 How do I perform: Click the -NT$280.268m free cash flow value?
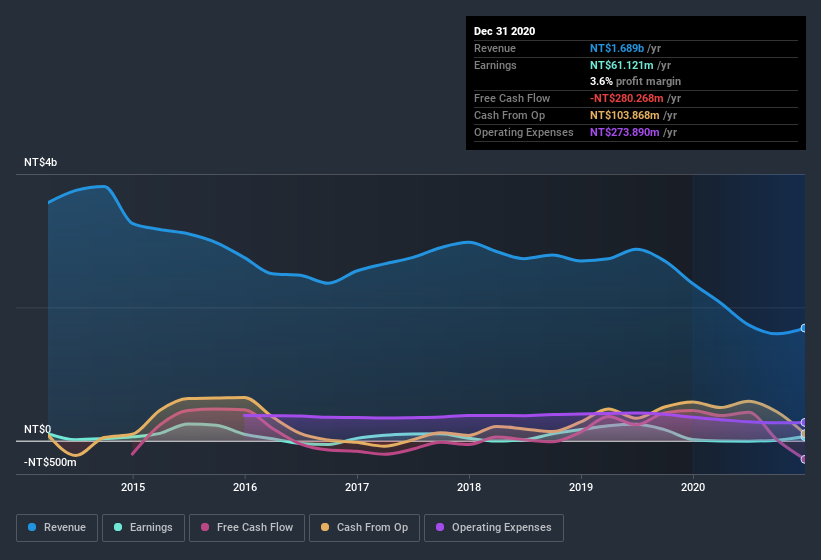tap(627, 98)
